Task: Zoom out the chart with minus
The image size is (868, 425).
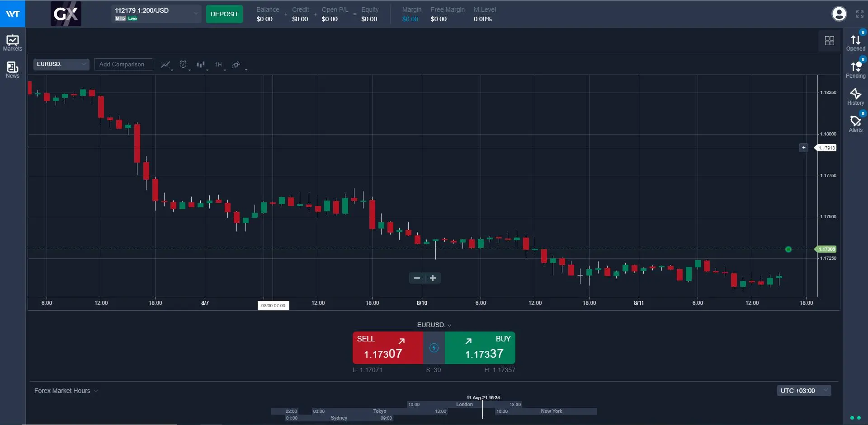Action: point(417,278)
